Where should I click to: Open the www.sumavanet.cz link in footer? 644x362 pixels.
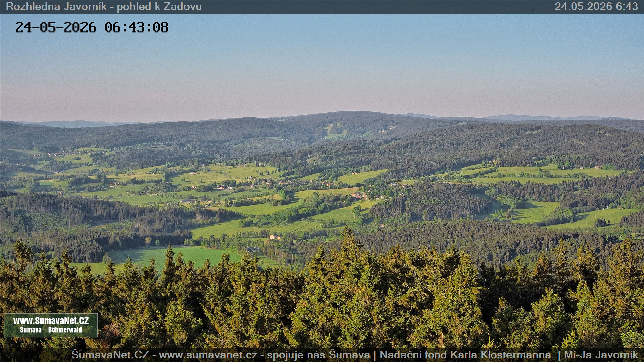208,355
